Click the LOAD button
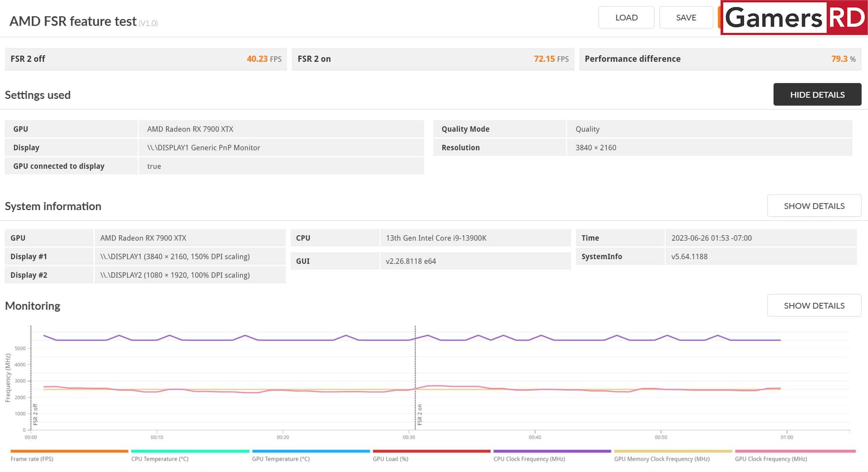The height and width of the screenshot is (472, 868). [x=626, y=17]
